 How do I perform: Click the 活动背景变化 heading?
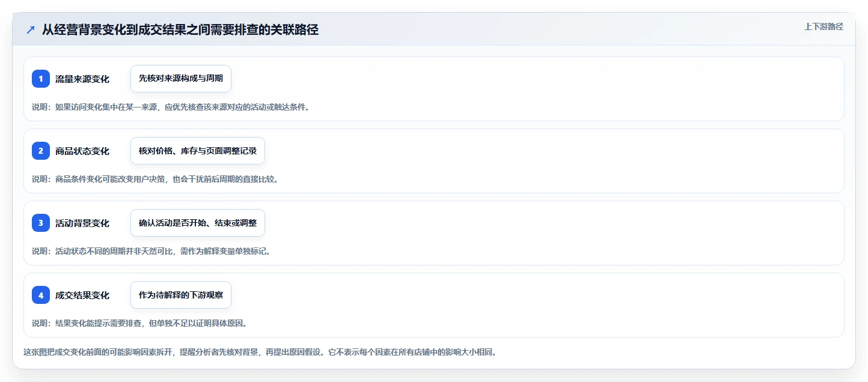coord(82,223)
